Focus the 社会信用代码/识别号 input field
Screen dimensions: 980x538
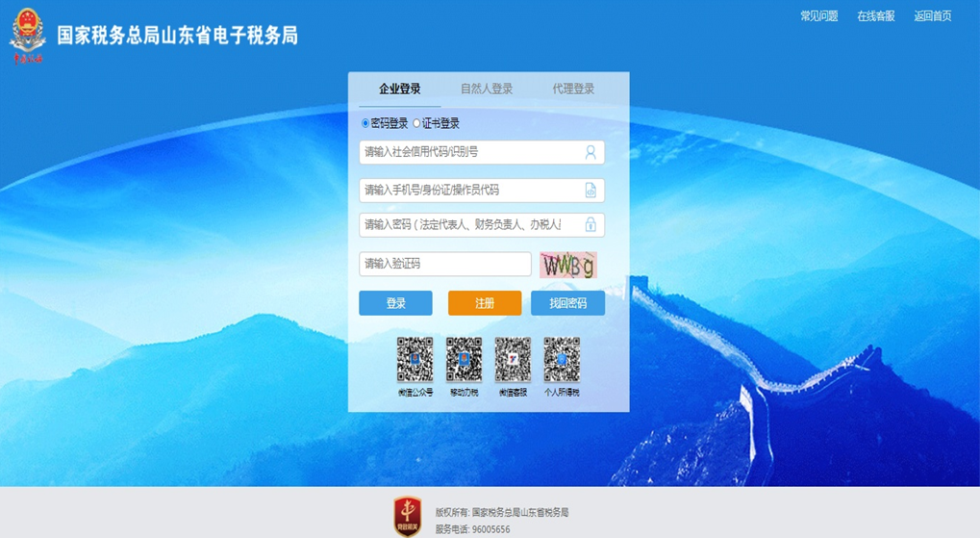[482, 152]
